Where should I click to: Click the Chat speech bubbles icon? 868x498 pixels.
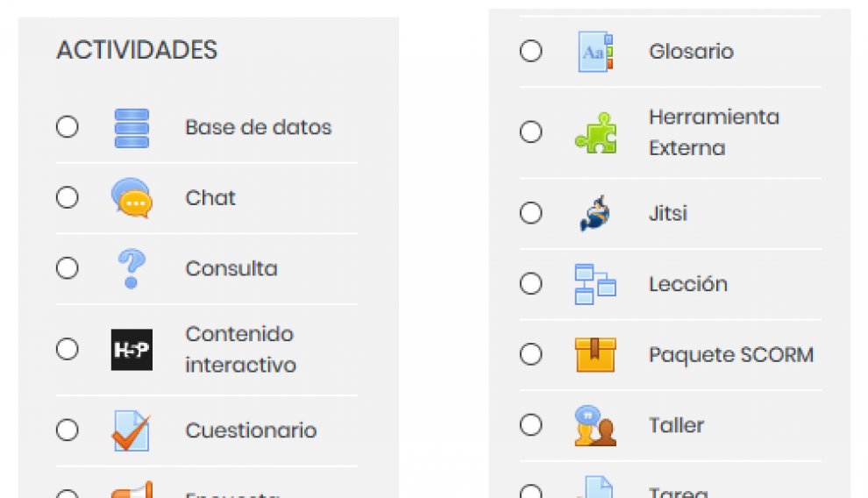tap(132, 198)
